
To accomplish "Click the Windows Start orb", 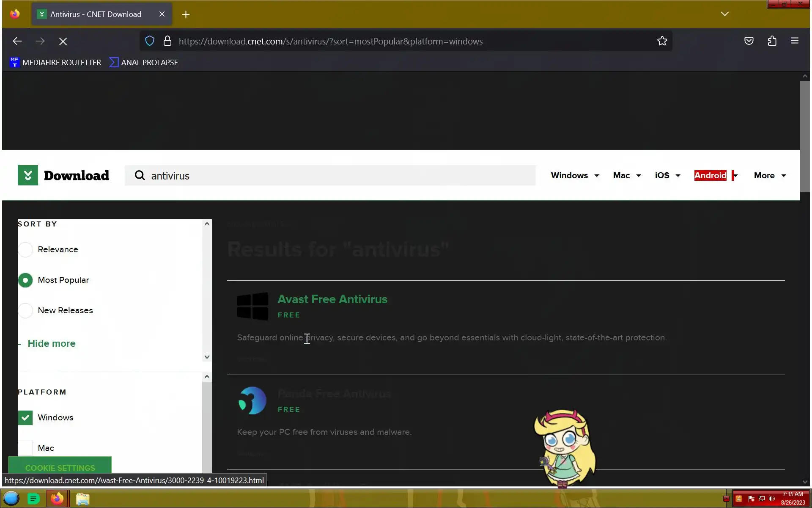I will click(x=11, y=498).
